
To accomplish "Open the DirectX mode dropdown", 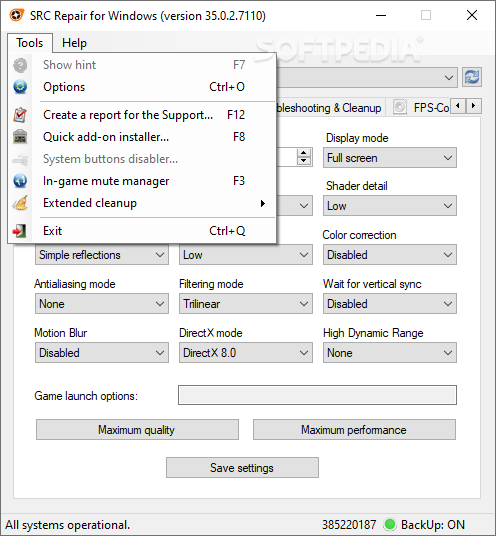I will 246,352.
